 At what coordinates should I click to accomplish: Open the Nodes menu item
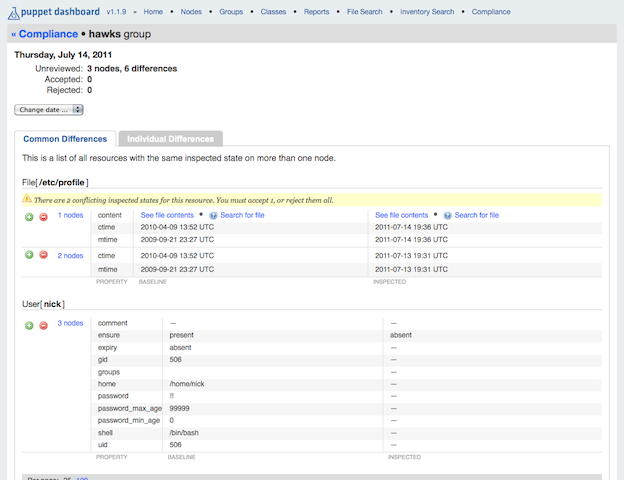[190, 12]
